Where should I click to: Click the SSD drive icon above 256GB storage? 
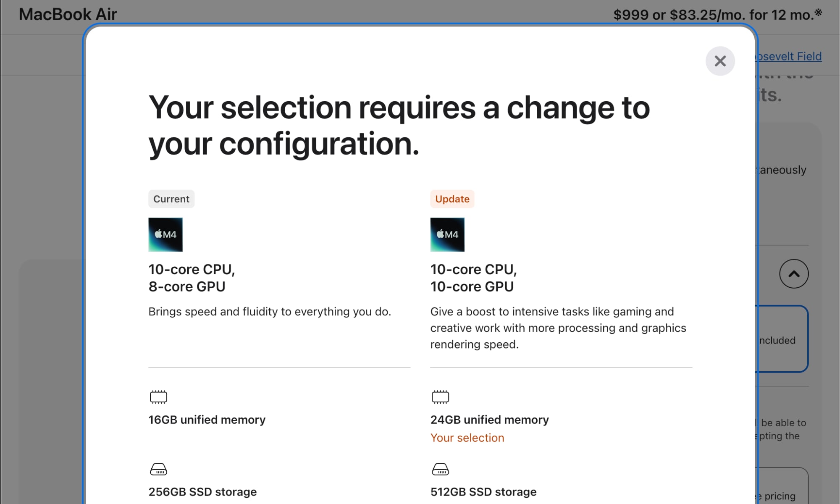click(x=157, y=470)
